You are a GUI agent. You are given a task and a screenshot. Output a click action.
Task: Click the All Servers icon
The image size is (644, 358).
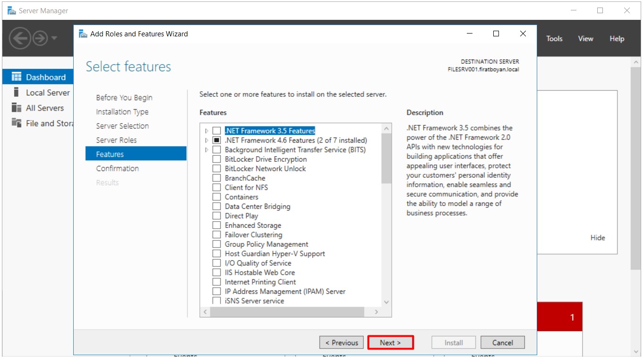click(x=17, y=108)
